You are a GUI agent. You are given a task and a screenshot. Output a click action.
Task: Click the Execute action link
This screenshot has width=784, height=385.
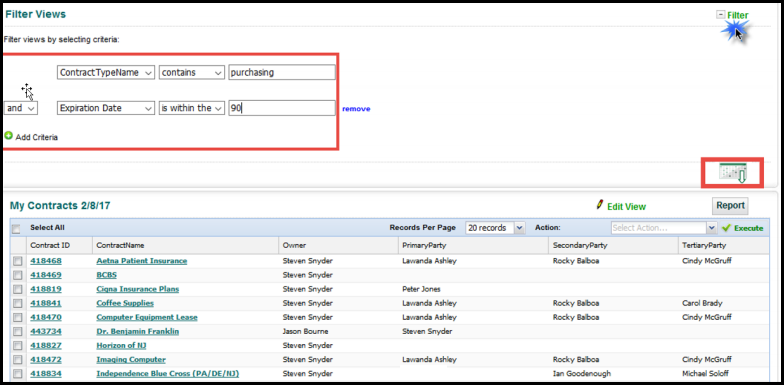(x=748, y=228)
